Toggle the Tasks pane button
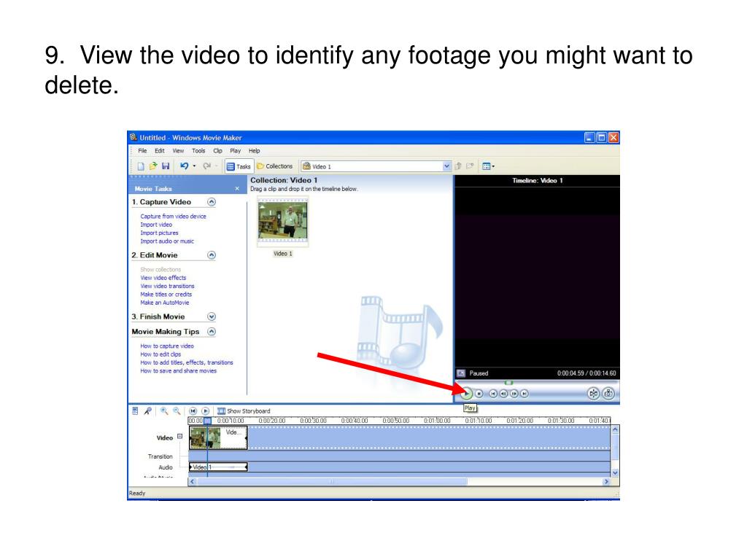 pyautogui.click(x=239, y=166)
